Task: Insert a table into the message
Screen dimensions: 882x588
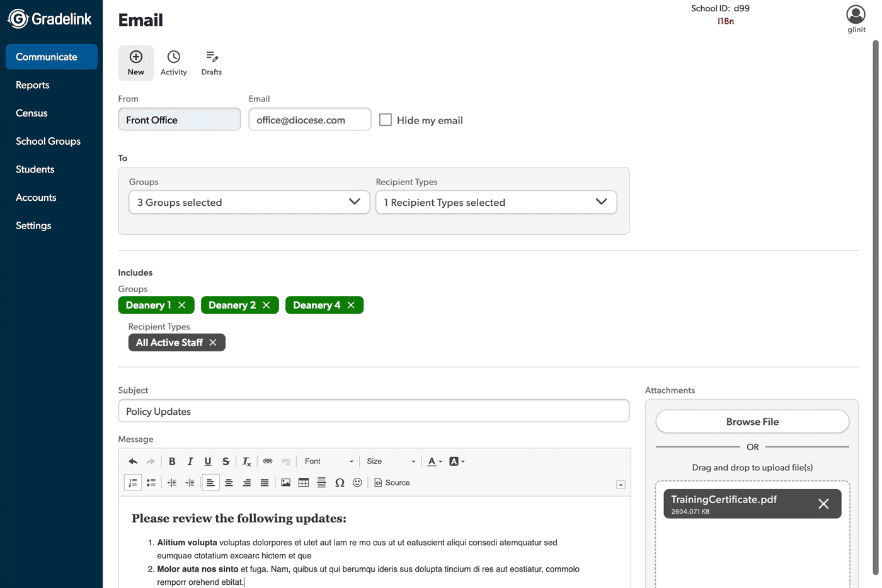Action: point(304,483)
